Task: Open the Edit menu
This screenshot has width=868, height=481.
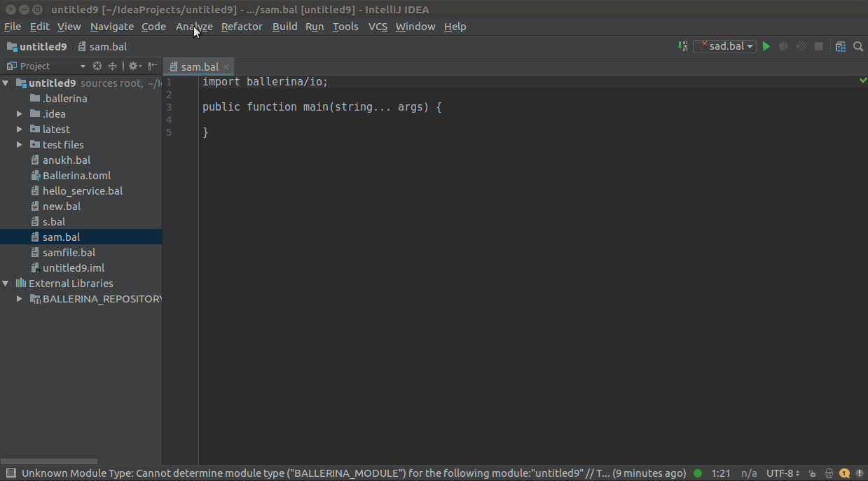Action: point(39,27)
